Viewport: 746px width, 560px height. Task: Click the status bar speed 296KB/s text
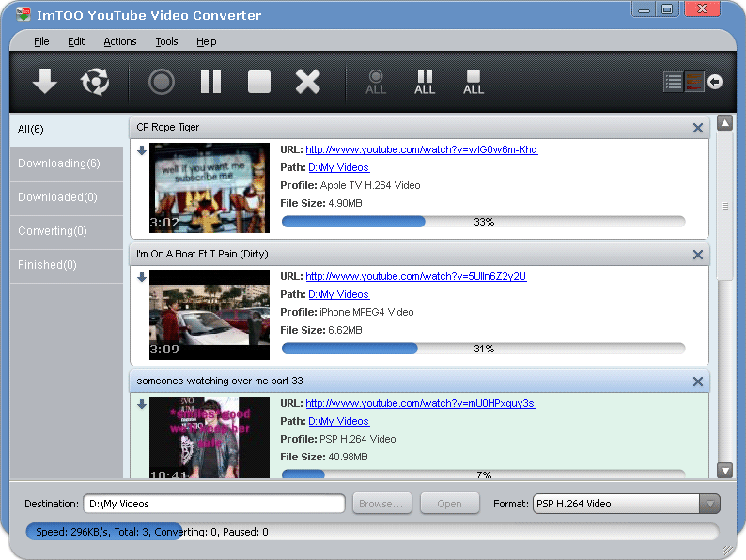[x=72, y=532]
